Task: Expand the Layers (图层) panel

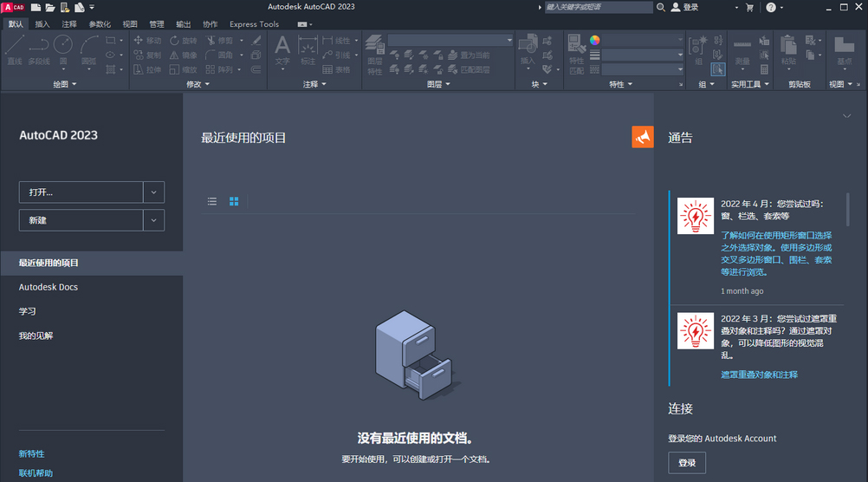Action: [x=438, y=84]
